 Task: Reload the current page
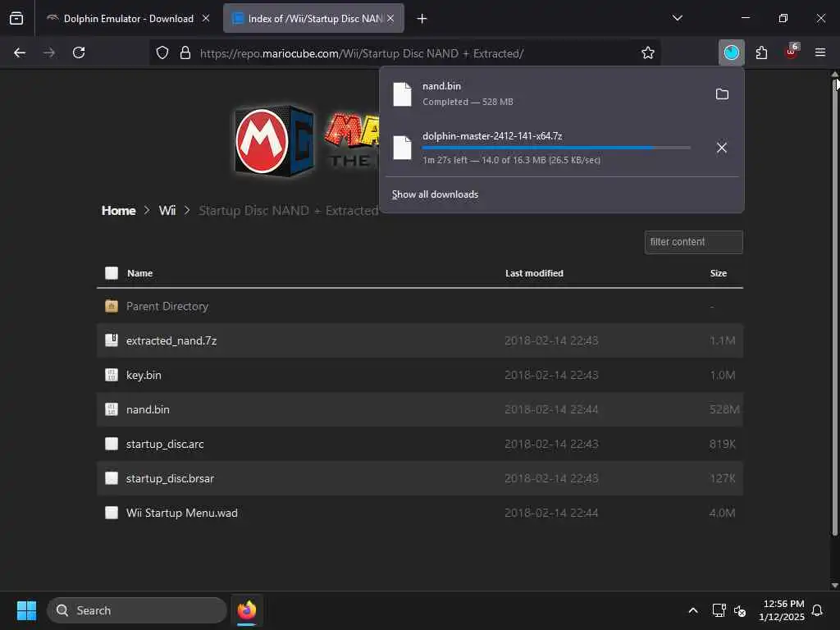[79, 52]
